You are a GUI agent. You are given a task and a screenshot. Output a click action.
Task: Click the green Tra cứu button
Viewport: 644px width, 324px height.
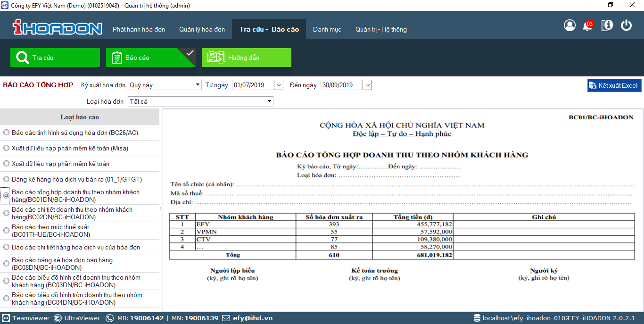[55, 58]
